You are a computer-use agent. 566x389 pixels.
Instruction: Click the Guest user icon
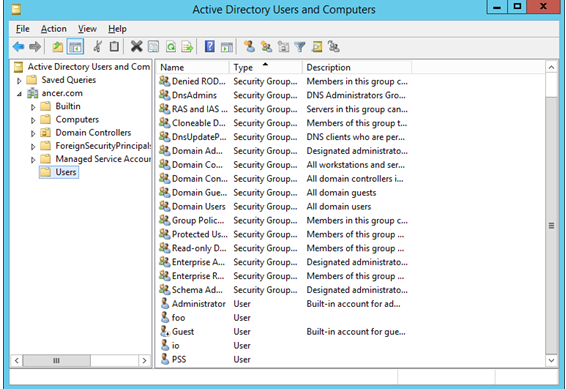pos(165,331)
